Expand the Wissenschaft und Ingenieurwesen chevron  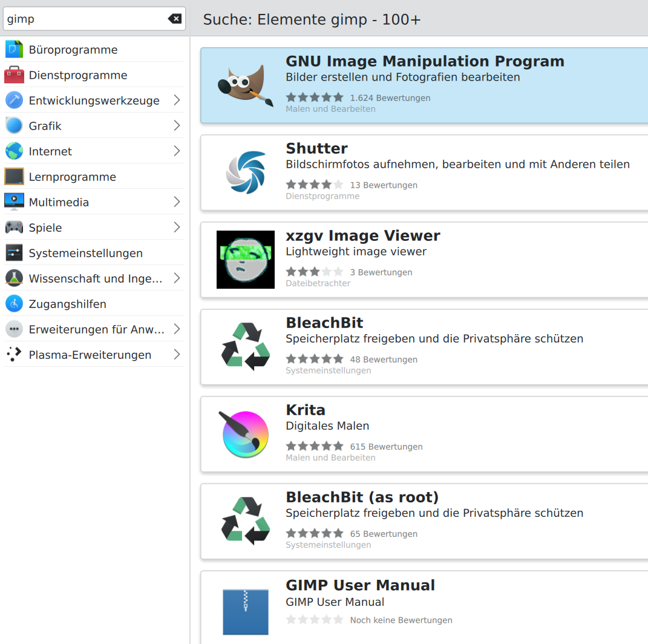177,278
